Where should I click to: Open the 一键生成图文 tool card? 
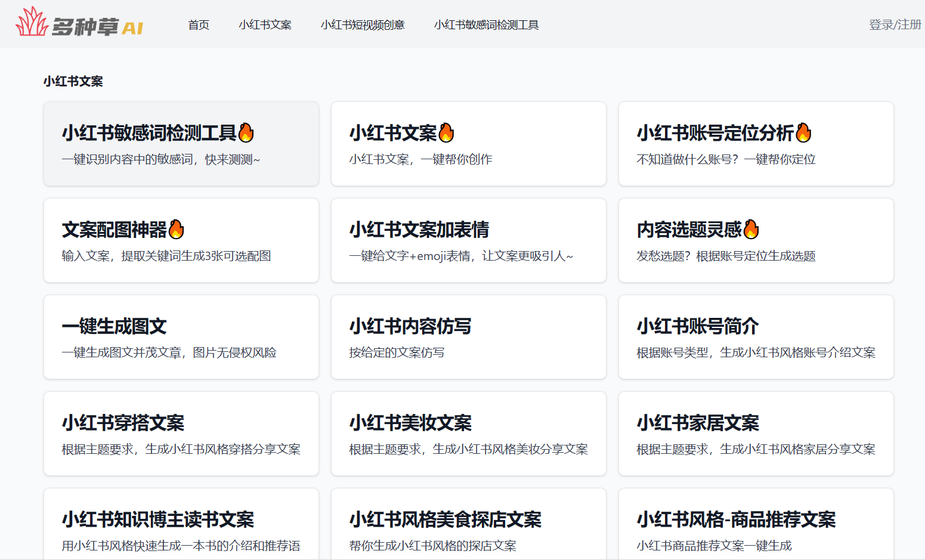coord(181,337)
